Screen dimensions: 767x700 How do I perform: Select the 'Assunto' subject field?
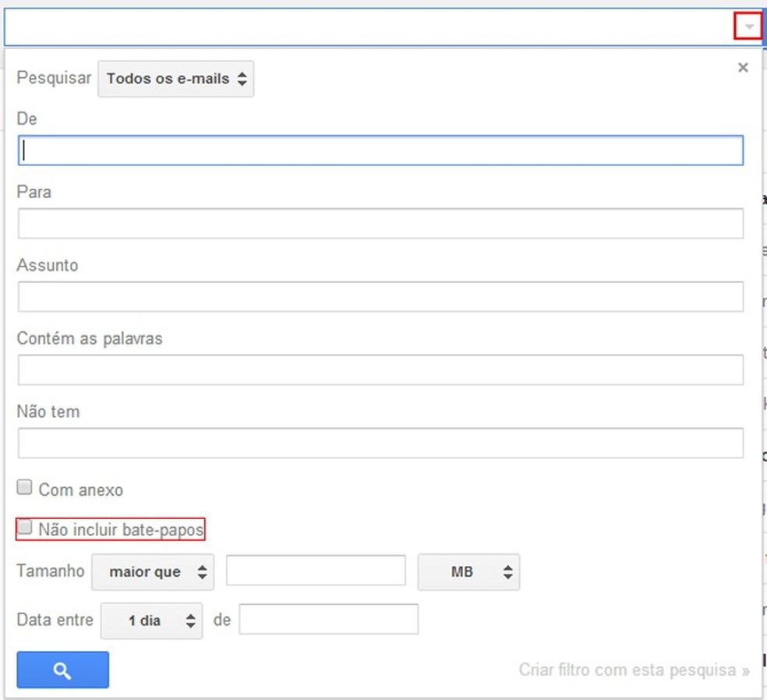pos(380,296)
